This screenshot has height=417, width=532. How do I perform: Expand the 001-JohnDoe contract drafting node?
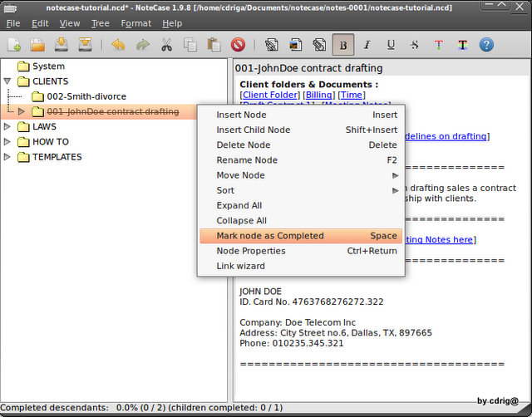[22, 111]
